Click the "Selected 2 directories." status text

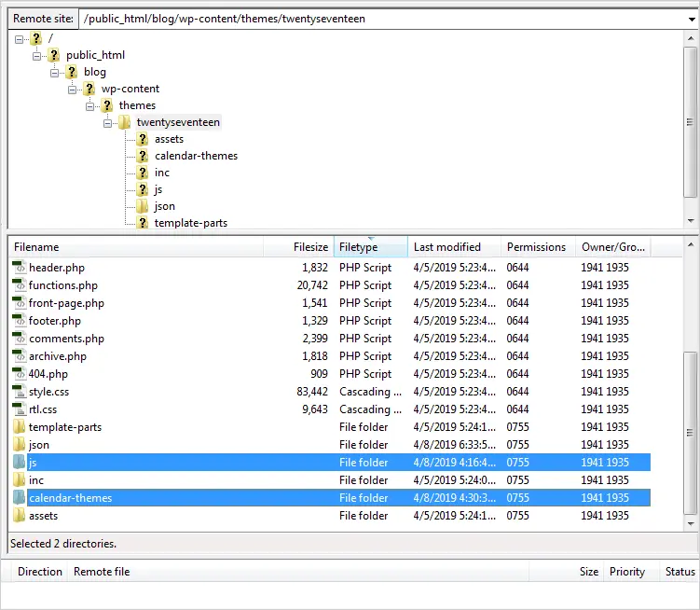tap(63, 544)
